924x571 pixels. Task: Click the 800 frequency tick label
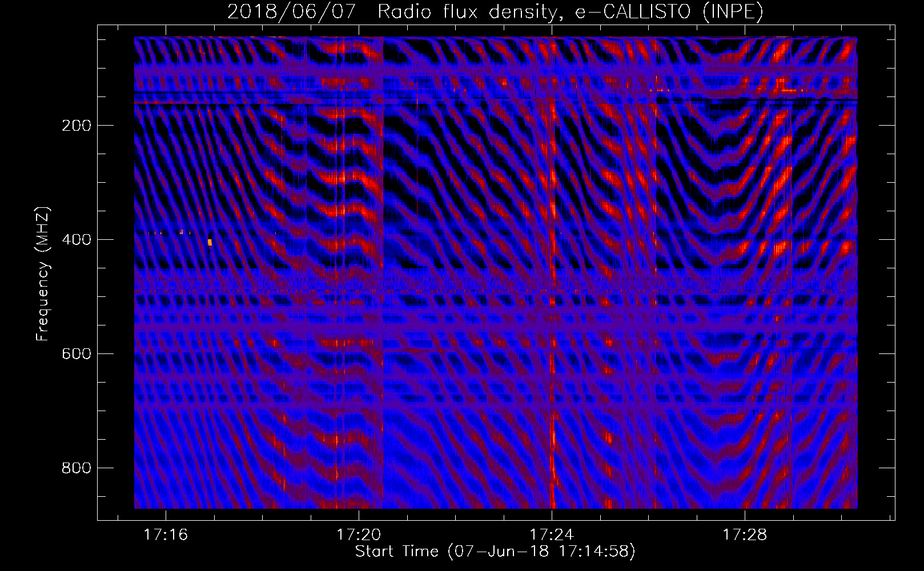tap(77, 468)
